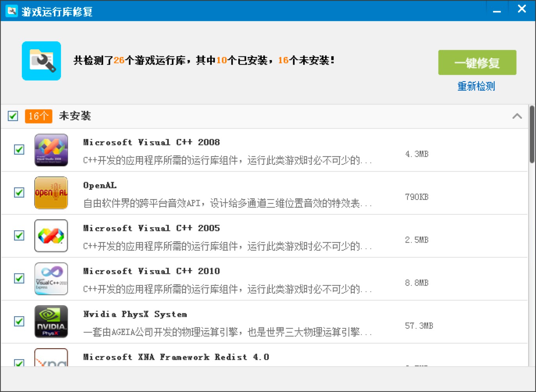
Task: Select Microsoft XNA Framework Redist 4.0 title
Action: click(176, 357)
